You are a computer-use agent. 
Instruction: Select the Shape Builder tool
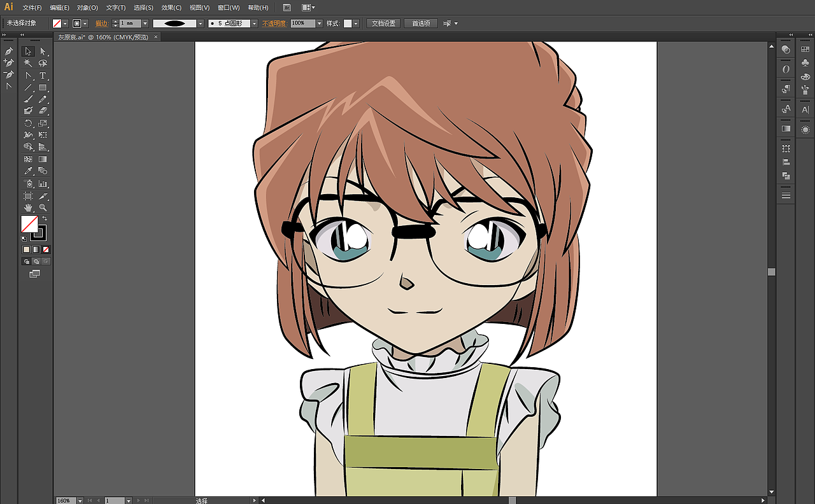click(x=28, y=147)
